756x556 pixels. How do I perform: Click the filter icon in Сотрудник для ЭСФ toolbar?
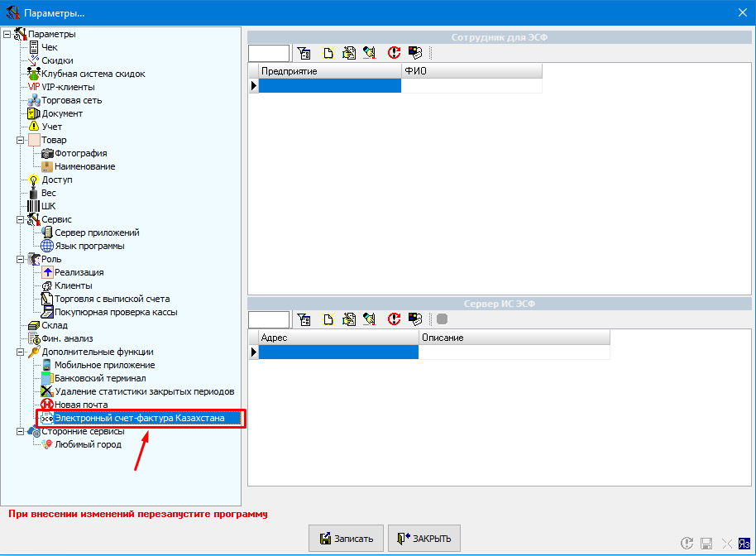[x=304, y=53]
